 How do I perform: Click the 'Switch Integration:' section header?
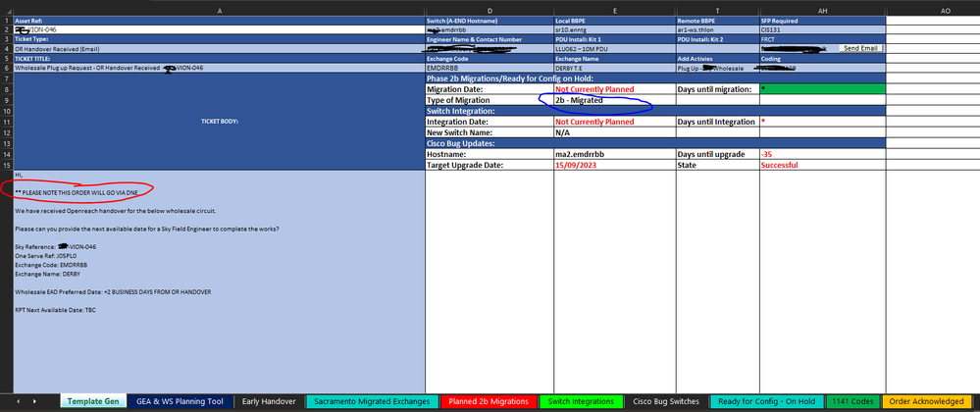click(655, 111)
